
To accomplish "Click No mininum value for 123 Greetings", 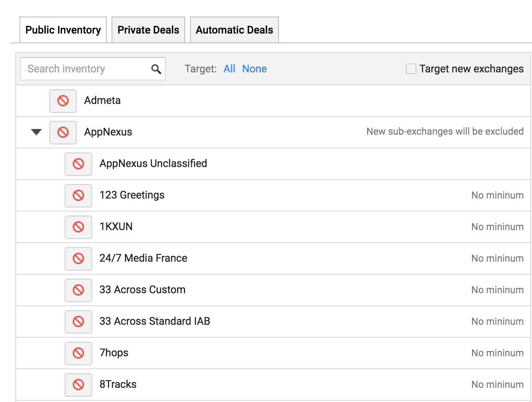I will (x=497, y=195).
